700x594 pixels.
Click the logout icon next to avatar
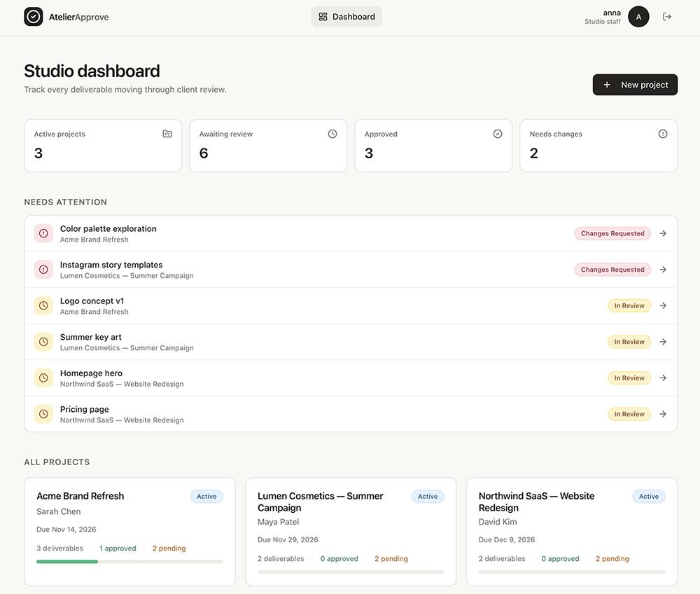pyautogui.click(x=667, y=17)
